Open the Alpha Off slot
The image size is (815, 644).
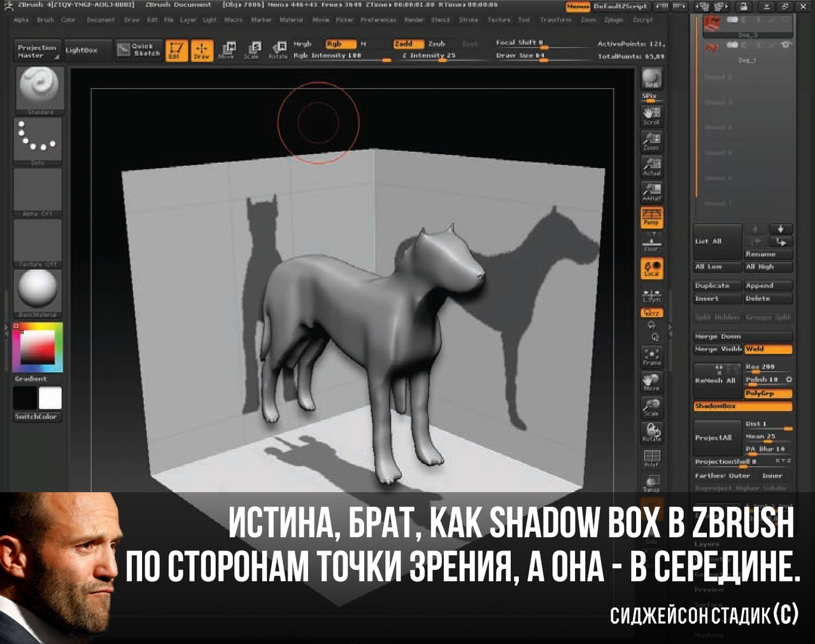[x=38, y=193]
